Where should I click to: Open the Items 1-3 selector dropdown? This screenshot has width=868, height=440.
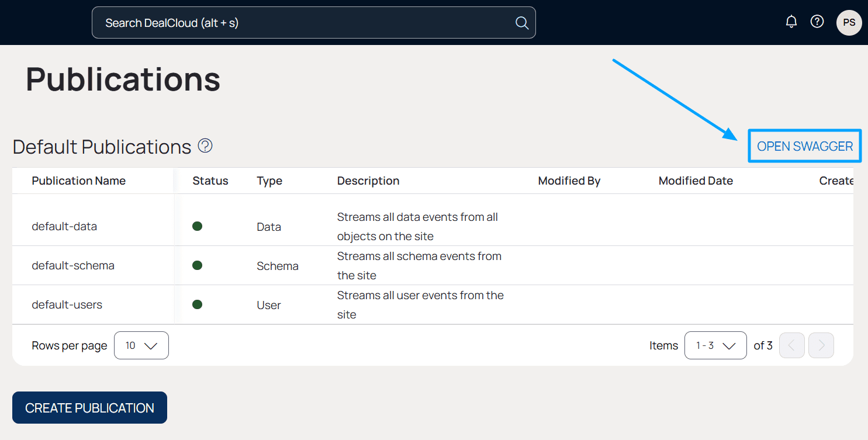715,345
